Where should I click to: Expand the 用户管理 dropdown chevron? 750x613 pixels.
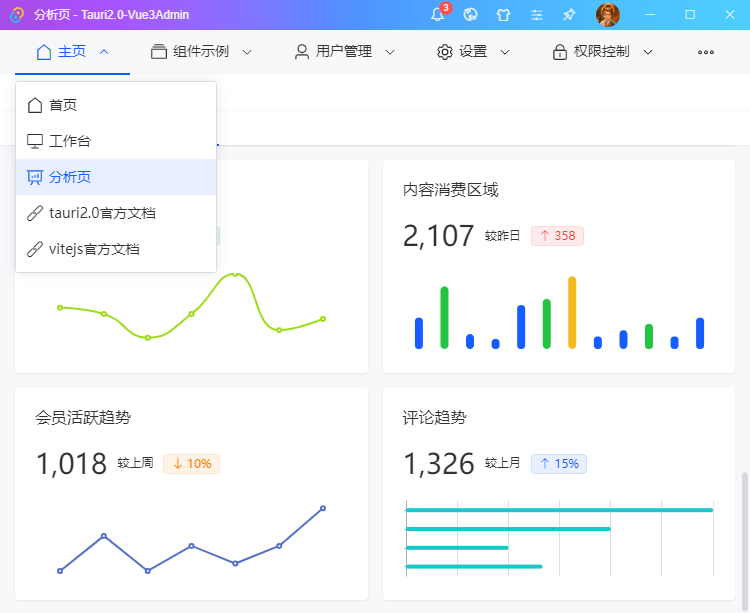pyautogui.click(x=390, y=52)
